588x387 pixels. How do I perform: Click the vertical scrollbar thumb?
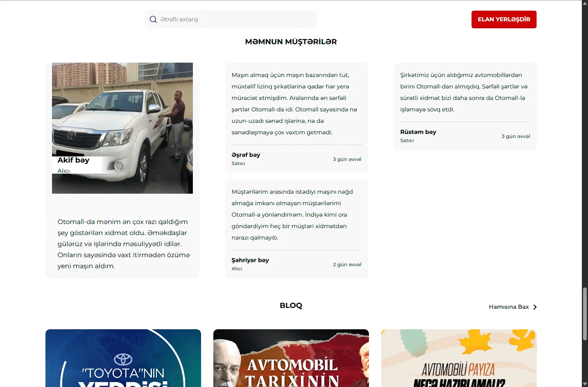point(585,314)
